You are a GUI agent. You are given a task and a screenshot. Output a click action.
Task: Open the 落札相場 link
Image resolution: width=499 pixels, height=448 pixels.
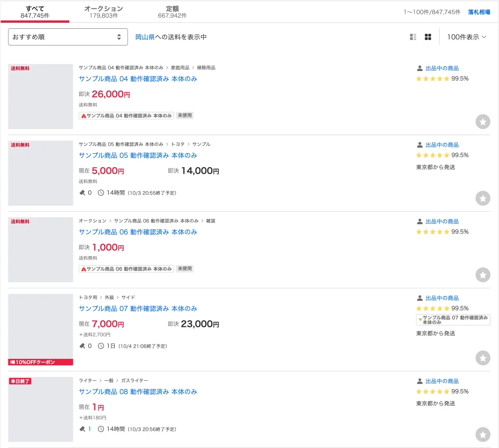(x=479, y=12)
